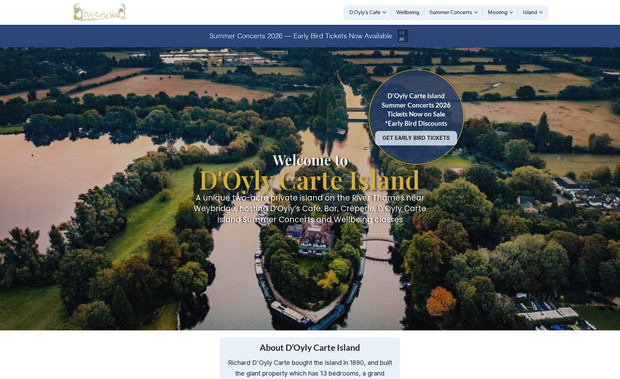Click the gold D'Oyly Carte Island heading
Screen dimensions: 620x379
coord(309,181)
